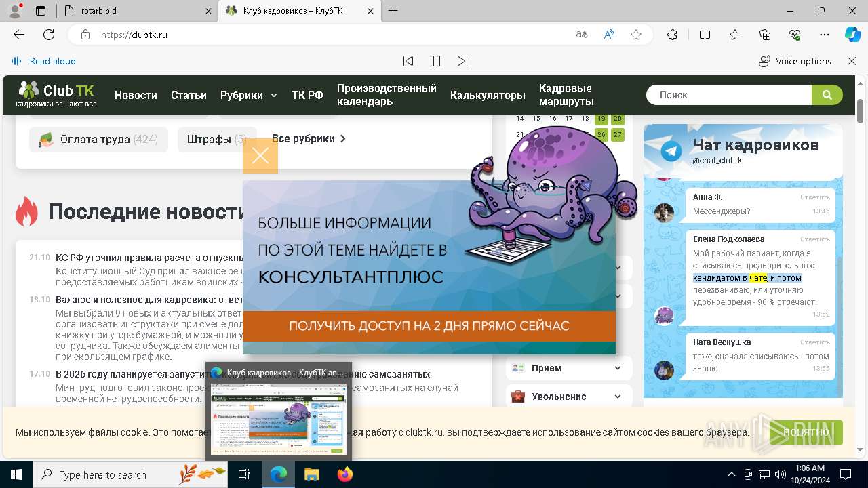The height and width of the screenshot is (488, 868).
Task: Open File Explorer from taskbar
Action: [311, 474]
